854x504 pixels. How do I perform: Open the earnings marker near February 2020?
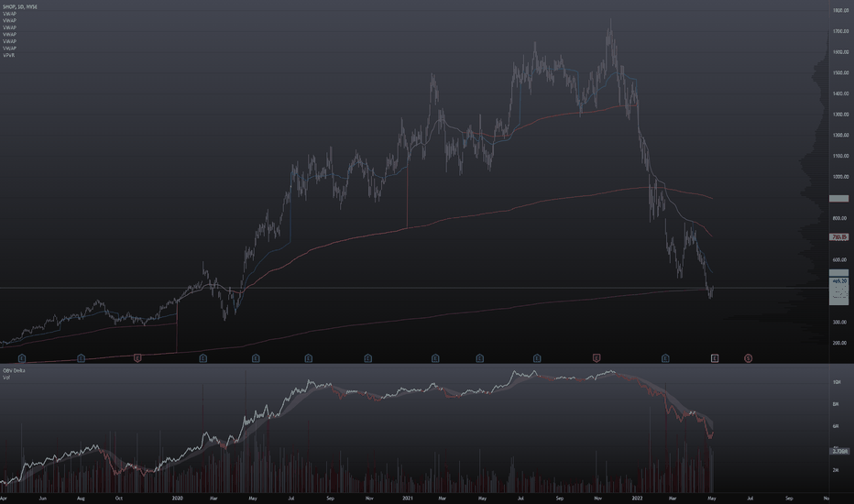[x=203, y=358]
